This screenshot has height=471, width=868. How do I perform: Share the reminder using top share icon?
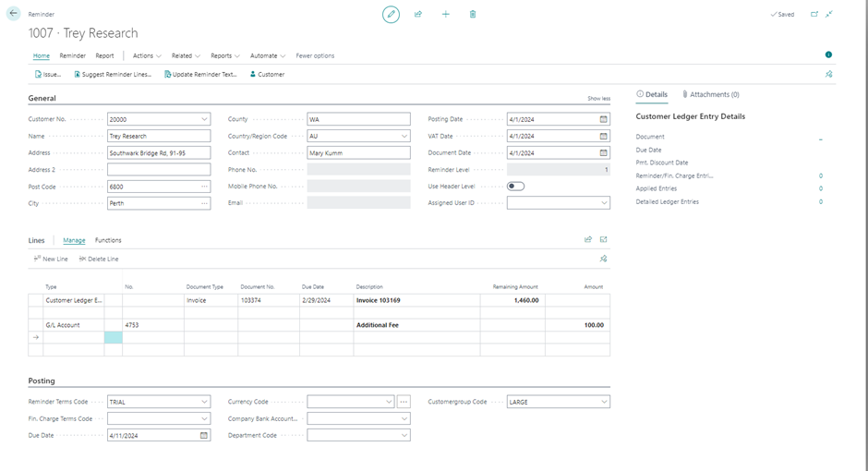point(418,15)
